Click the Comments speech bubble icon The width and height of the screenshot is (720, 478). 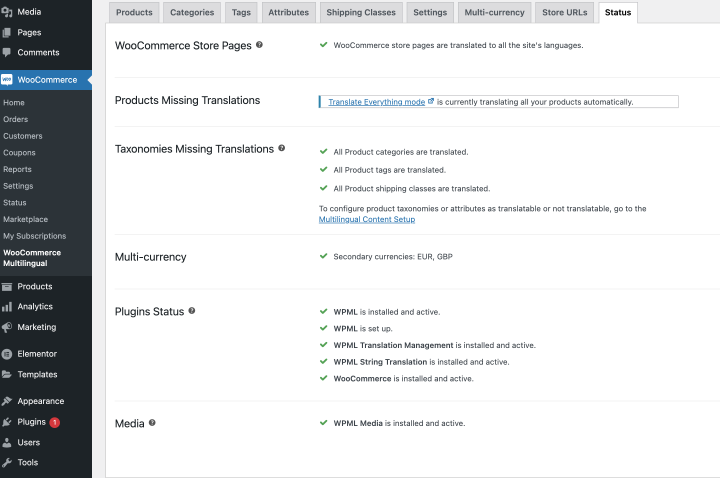tap(6, 52)
